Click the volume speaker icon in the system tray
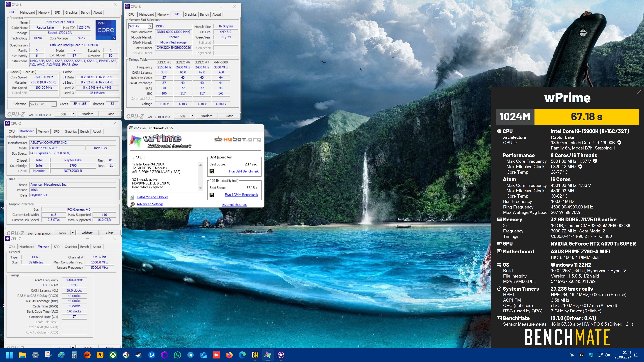The image size is (644, 362). pyautogui.click(x=607, y=355)
